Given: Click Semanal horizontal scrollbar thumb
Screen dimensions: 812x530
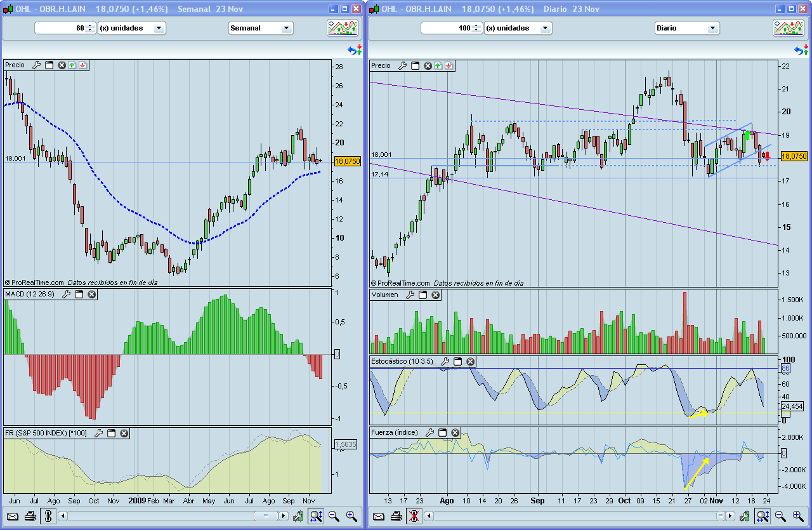Looking at the screenshot, I should tap(266, 516).
